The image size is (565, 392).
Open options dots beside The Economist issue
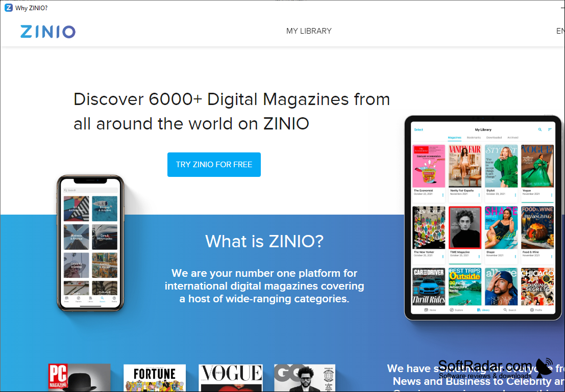443,195
